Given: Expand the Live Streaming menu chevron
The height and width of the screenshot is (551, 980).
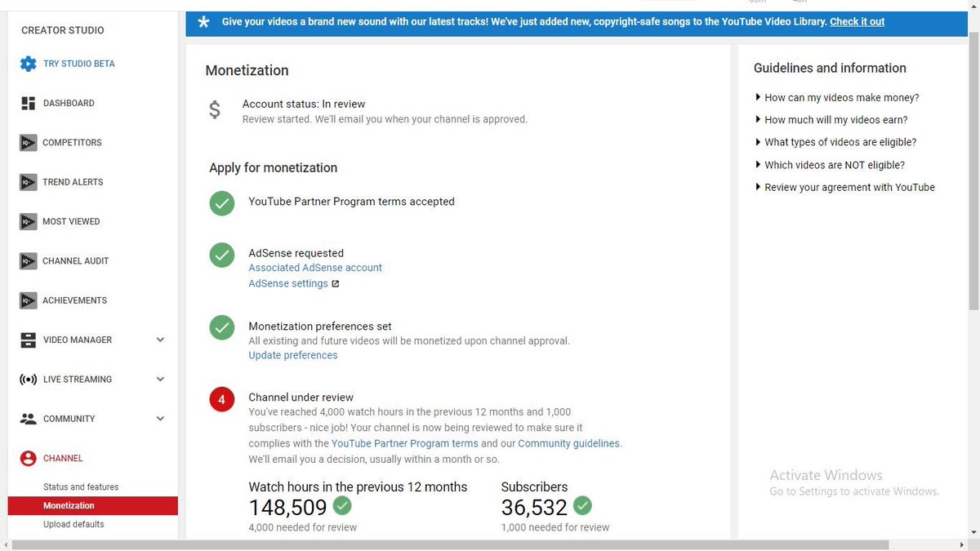Looking at the screenshot, I should (x=160, y=380).
